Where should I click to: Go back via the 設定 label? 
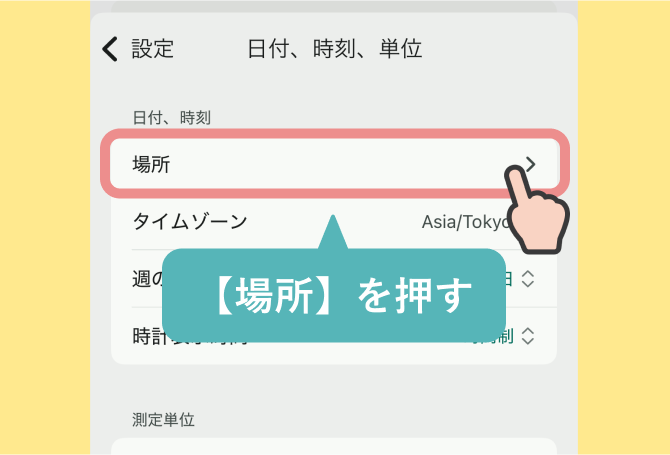point(153,49)
